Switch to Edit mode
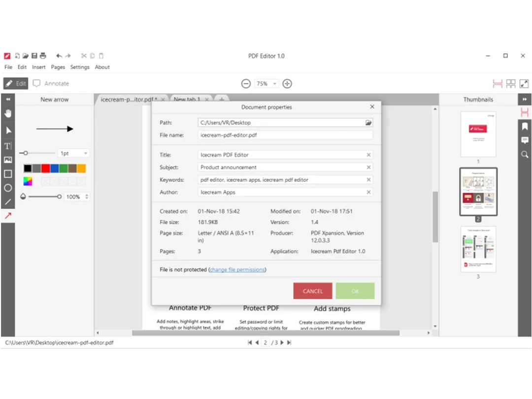Screen dimensions: 532x399 point(16,84)
